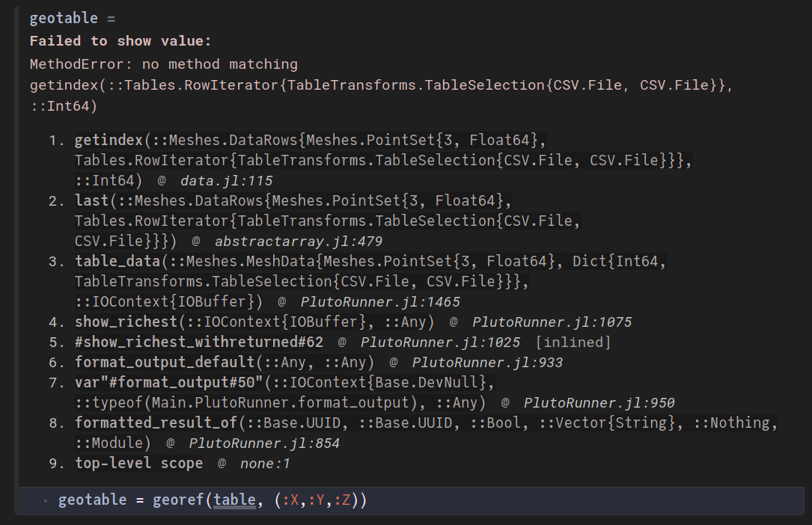812x525 pixels.
Task: Click the 'Failed to show value:' heading
Action: point(120,41)
